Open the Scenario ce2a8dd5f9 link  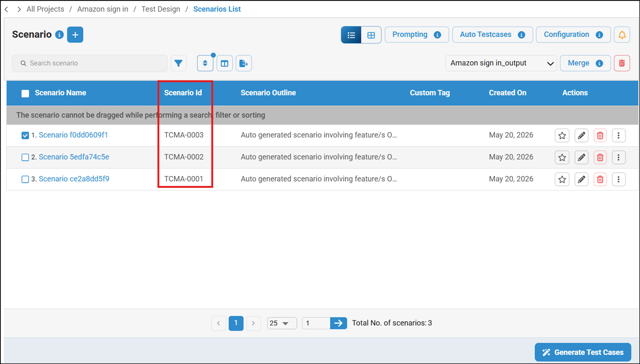pyautogui.click(x=74, y=179)
